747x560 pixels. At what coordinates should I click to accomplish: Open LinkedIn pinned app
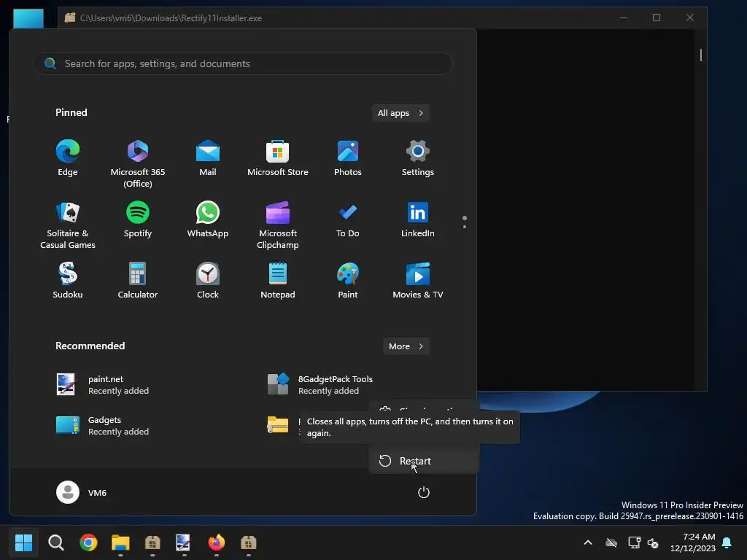tap(418, 219)
